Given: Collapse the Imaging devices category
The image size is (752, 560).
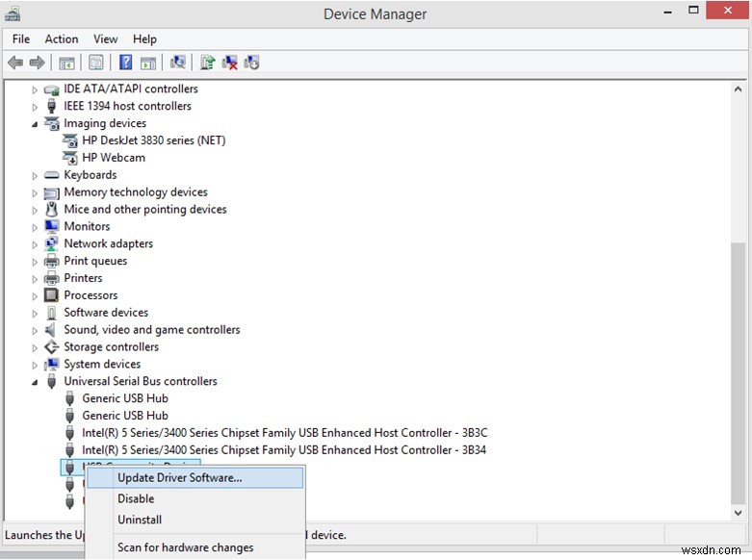Looking at the screenshot, I should (x=36, y=124).
